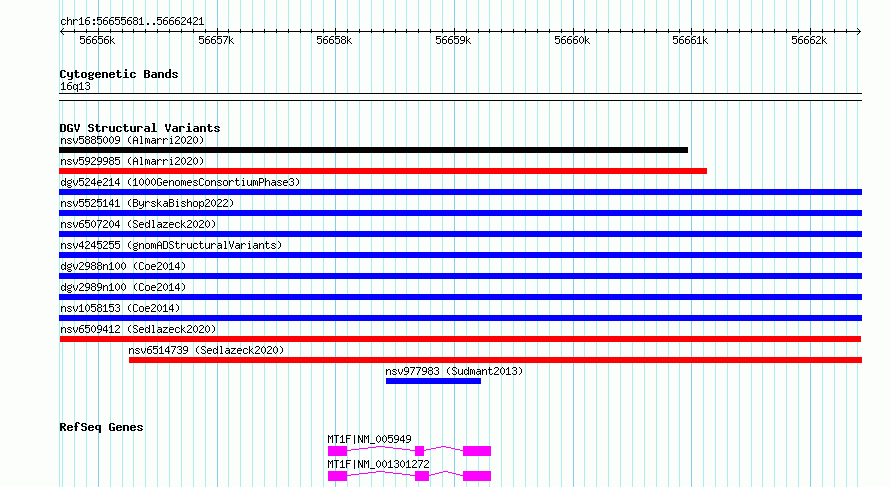The width and height of the screenshot is (890, 487).
Task: Click the 16q13 cytogenetic band label
Action: pos(75,86)
